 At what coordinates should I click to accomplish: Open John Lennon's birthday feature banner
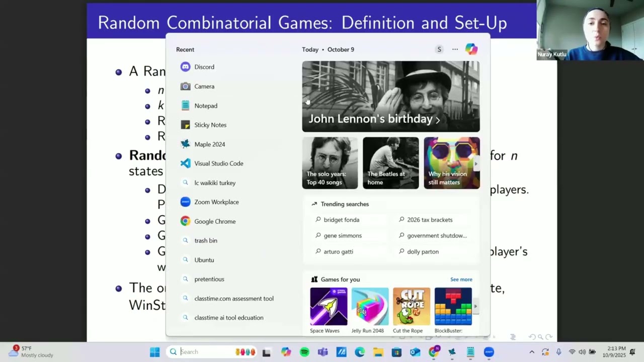click(391, 97)
